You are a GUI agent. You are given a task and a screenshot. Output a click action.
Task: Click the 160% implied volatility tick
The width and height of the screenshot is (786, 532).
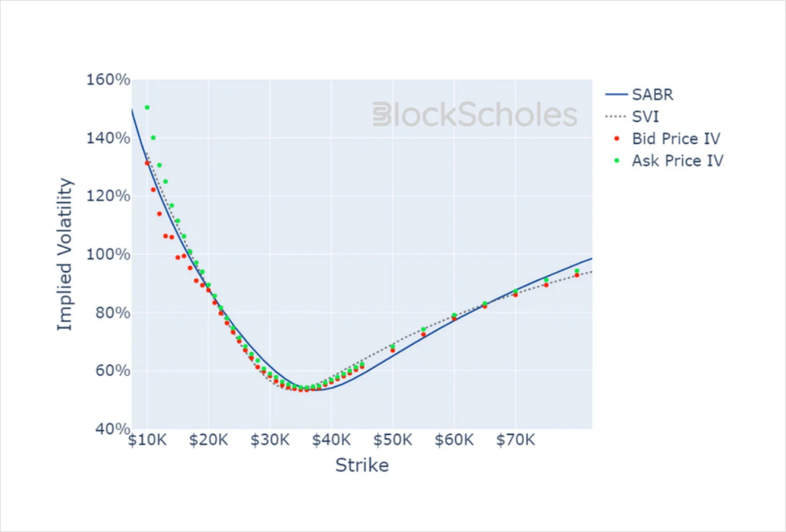[x=108, y=79]
